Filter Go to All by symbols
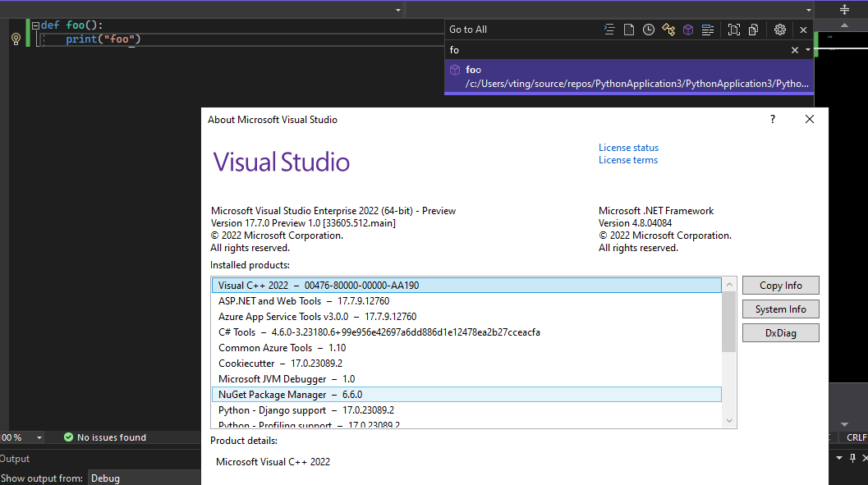The image size is (868, 485). pyautogui.click(x=668, y=29)
